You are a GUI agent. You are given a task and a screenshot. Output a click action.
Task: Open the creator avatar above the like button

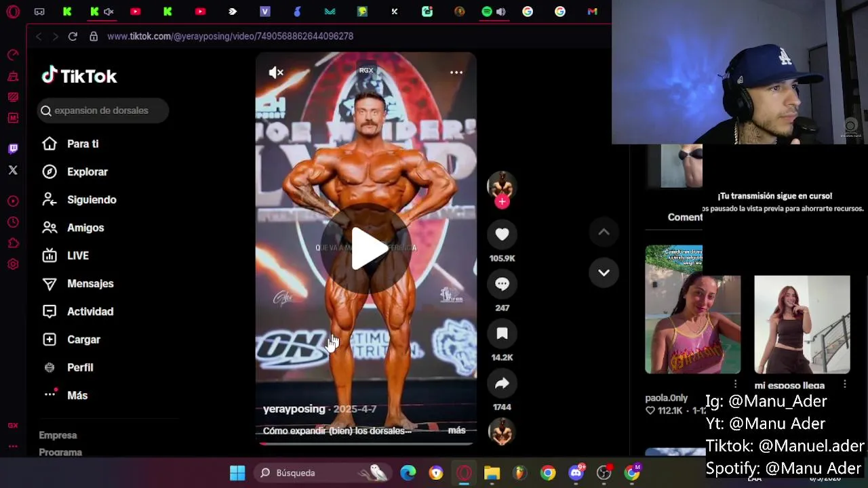pos(502,185)
